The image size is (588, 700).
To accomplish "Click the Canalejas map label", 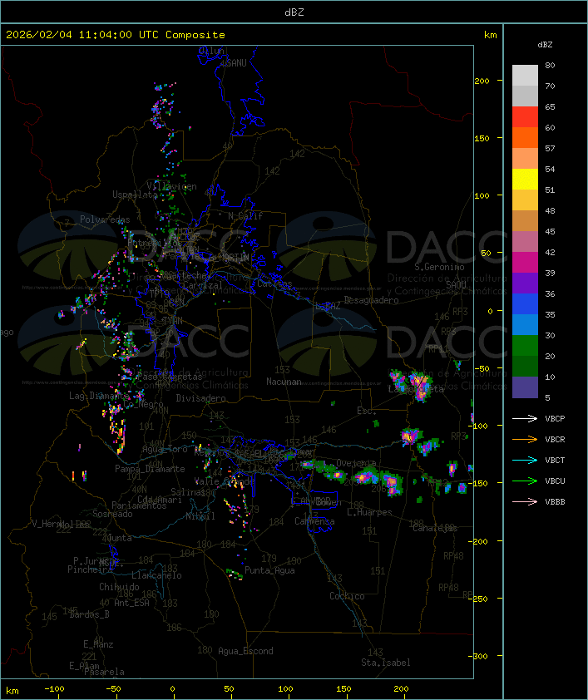I will [x=435, y=528].
